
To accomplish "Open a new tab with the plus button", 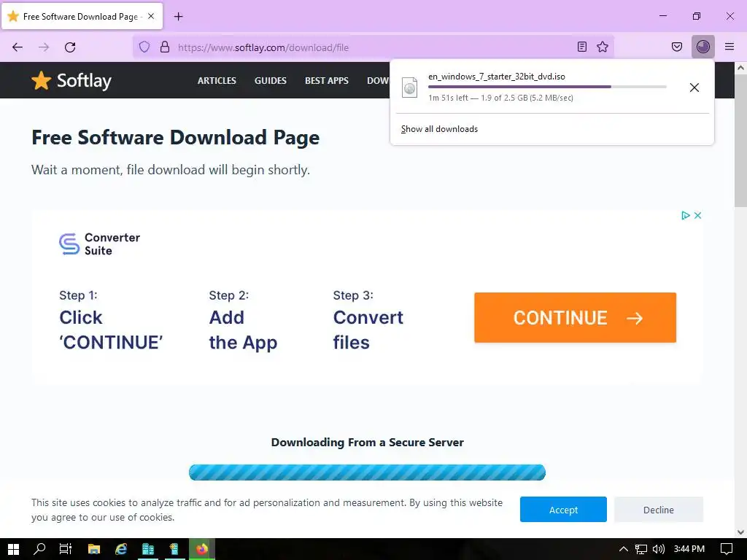I will [x=178, y=17].
